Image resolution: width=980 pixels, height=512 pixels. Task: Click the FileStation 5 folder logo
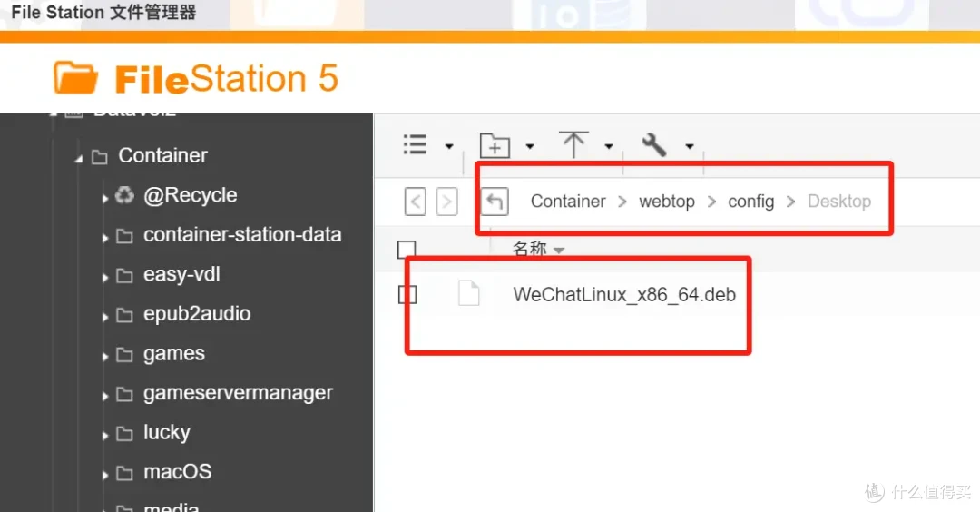(75, 77)
